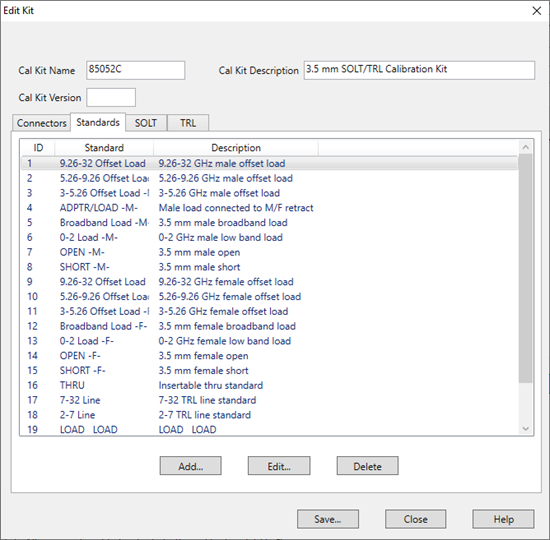Image resolution: width=550 pixels, height=540 pixels.
Task: Select row 9 9.26-32 GHz female offset load
Action: pyautogui.click(x=269, y=282)
